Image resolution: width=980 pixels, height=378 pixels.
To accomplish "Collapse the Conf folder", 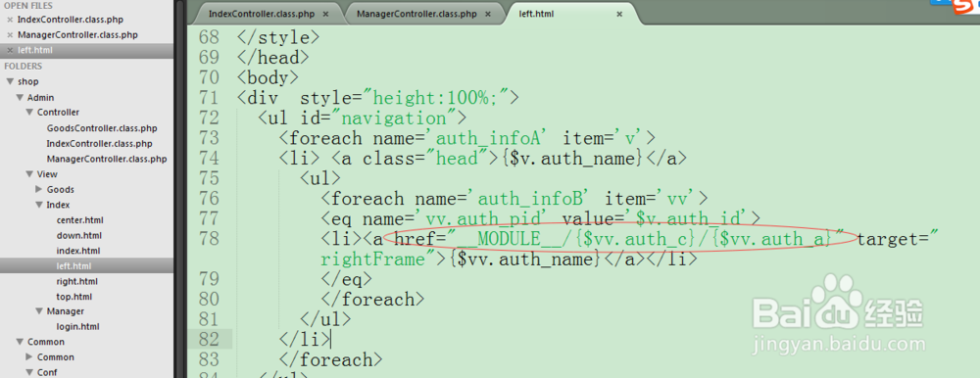I will pos(30,372).
